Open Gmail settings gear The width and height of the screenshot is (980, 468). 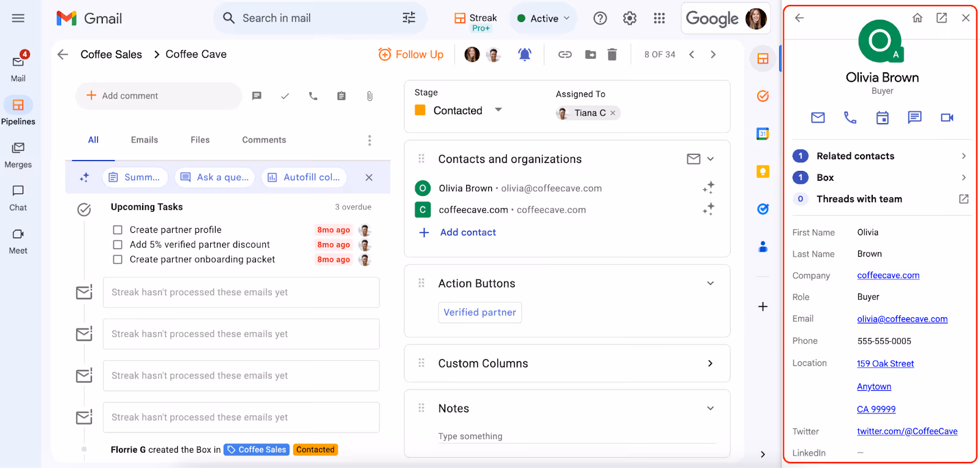630,18
